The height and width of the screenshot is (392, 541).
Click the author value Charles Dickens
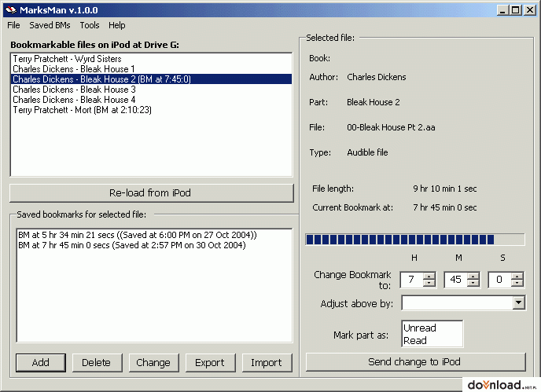pos(377,77)
